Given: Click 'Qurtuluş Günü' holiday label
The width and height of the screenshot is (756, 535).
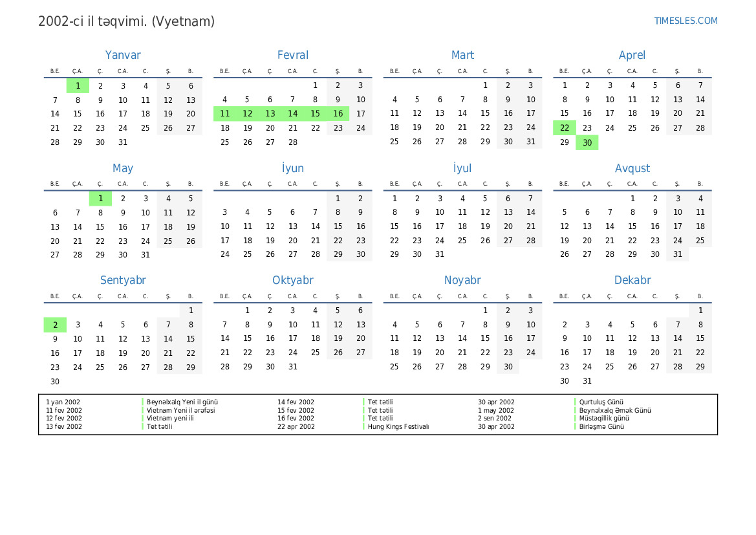Looking at the screenshot, I should 601,402.
